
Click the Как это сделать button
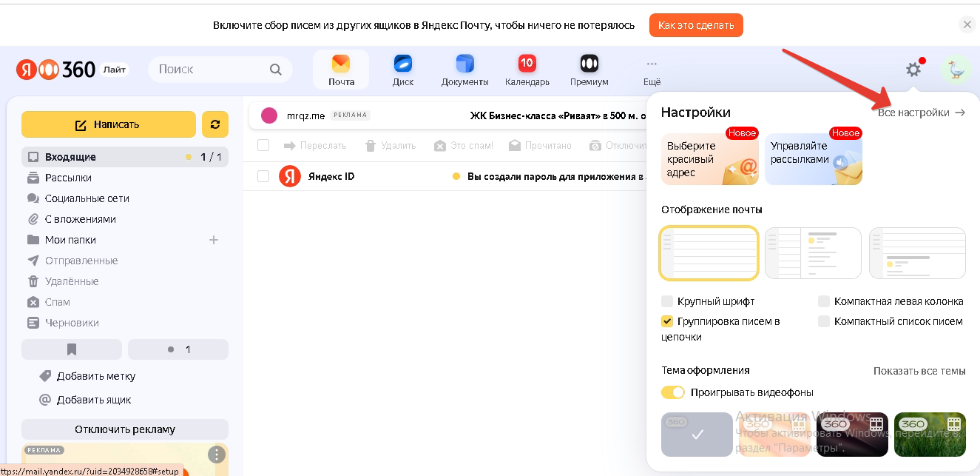pos(696,25)
